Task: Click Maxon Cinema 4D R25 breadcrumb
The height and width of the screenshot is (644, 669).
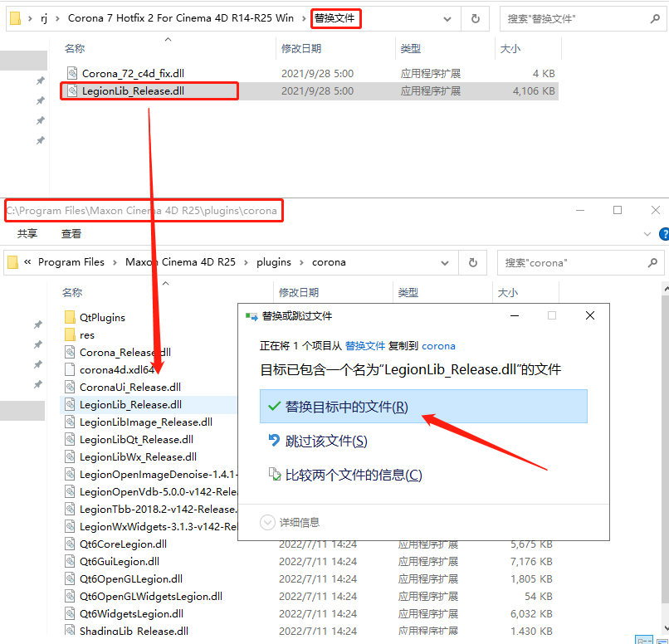Action: pos(180,262)
